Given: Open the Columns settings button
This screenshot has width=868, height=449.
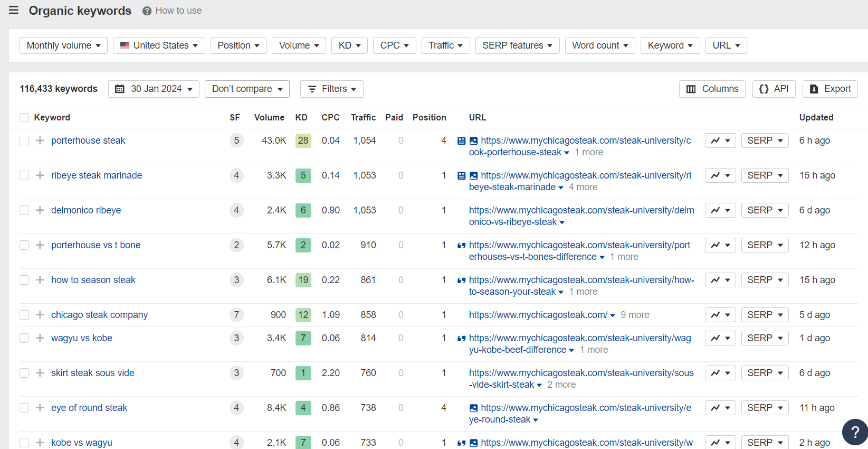Looking at the screenshot, I should click(x=712, y=89).
